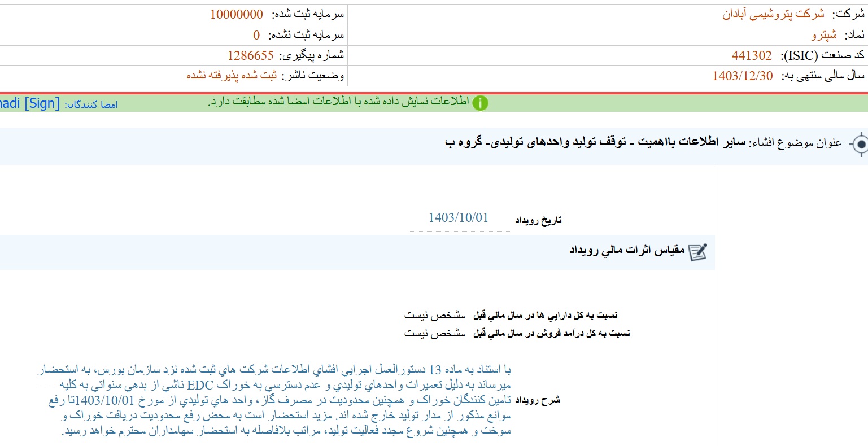Screen dimensions: 868x446
Task: Click the مشخص نیست value for sales revenue ratio
Action: (435, 333)
